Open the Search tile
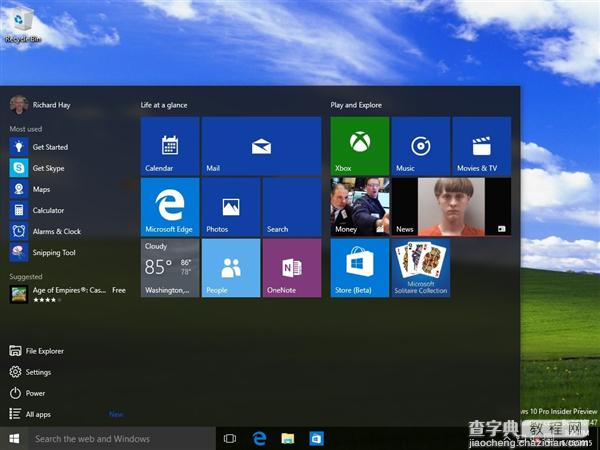 coord(292,207)
